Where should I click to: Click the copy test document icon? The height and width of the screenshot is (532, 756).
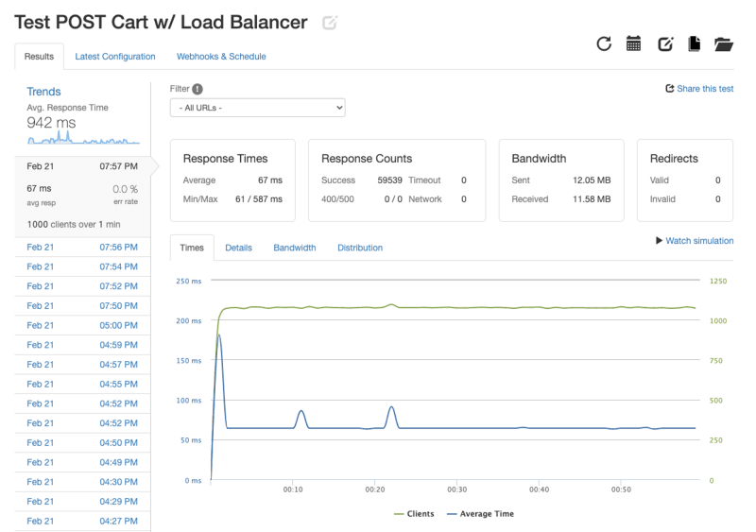coord(695,43)
